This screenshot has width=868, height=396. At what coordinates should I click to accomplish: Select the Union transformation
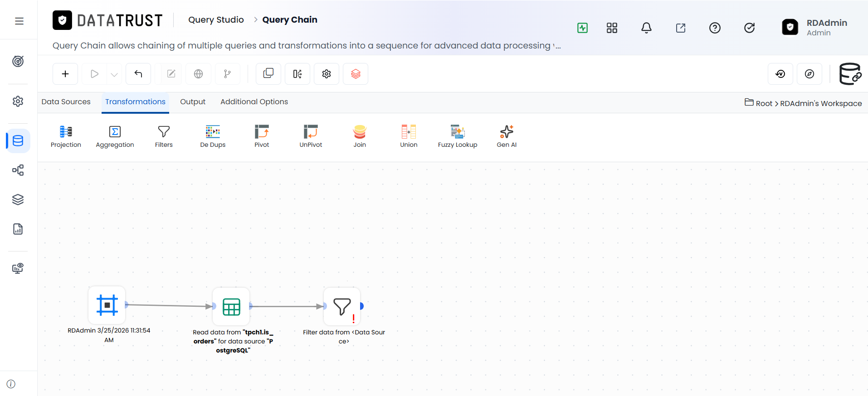coord(409,136)
